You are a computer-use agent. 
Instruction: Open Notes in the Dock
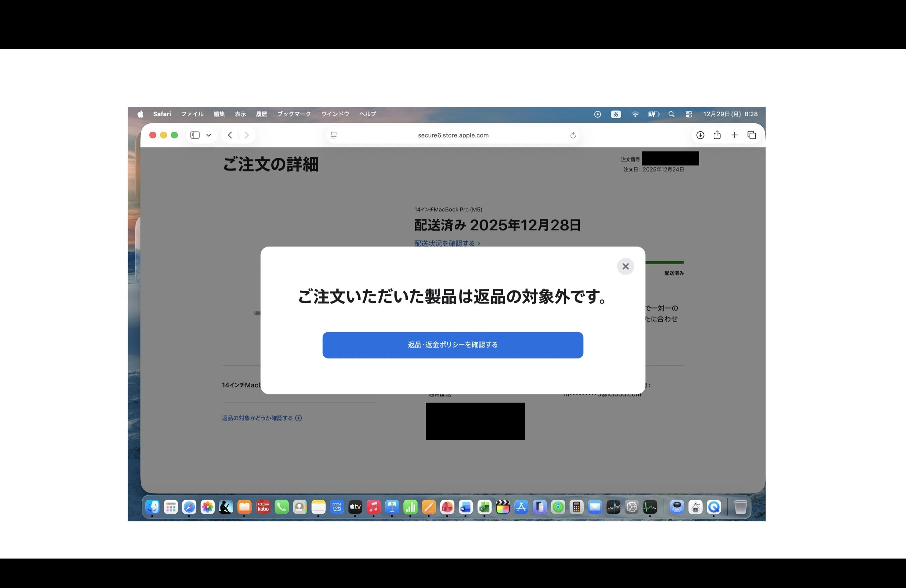pyautogui.click(x=318, y=507)
